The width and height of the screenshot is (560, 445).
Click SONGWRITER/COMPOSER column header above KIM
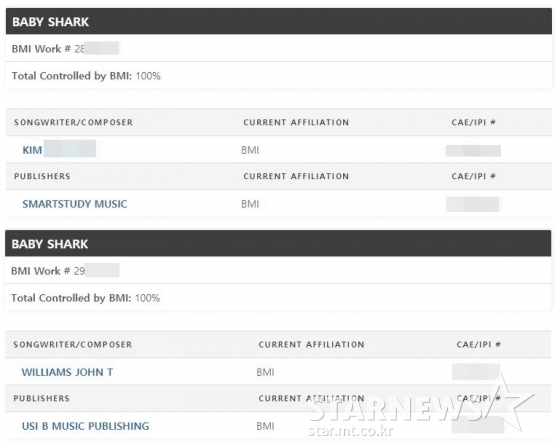[x=73, y=122]
